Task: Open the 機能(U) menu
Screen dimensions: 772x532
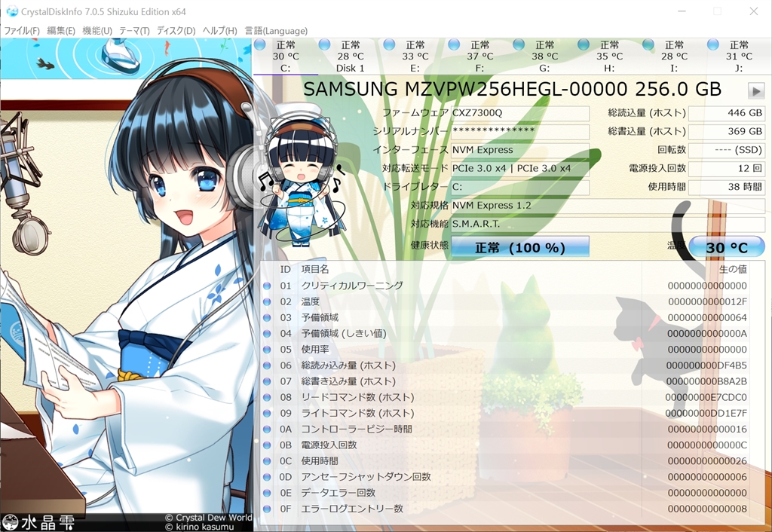Action: coord(97,30)
